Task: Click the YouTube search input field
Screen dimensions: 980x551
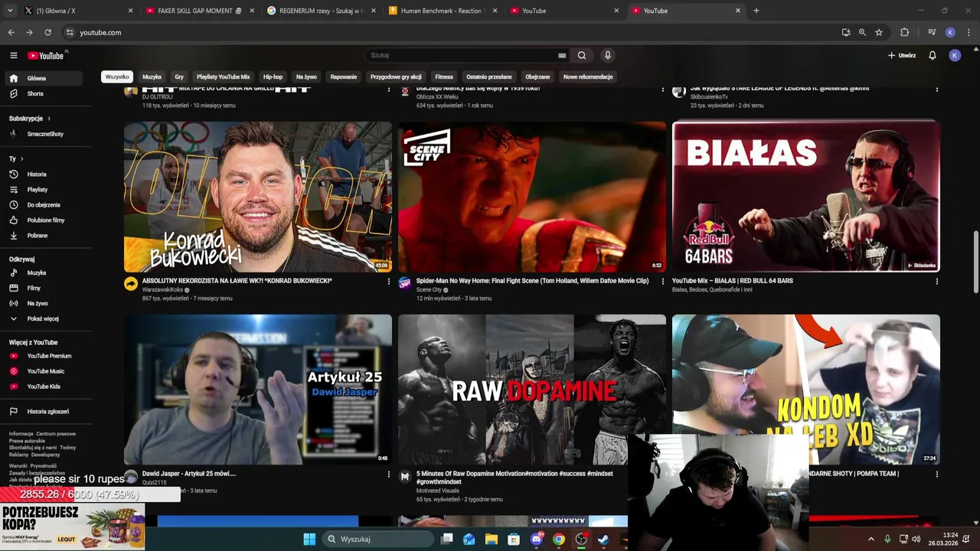Action: click(x=463, y=55)
